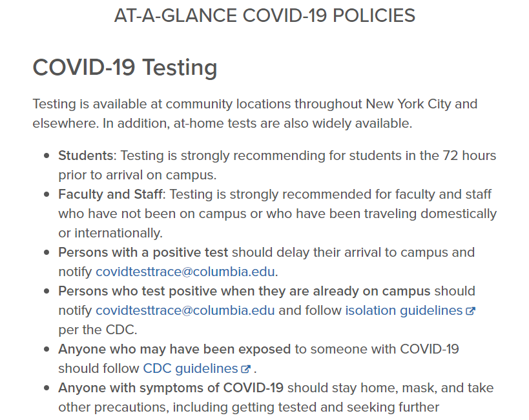Screen dimensions: 529x420
Task: Click bold Anyone with symptoms of COVID-19
Action: click(x=171, y=388)
